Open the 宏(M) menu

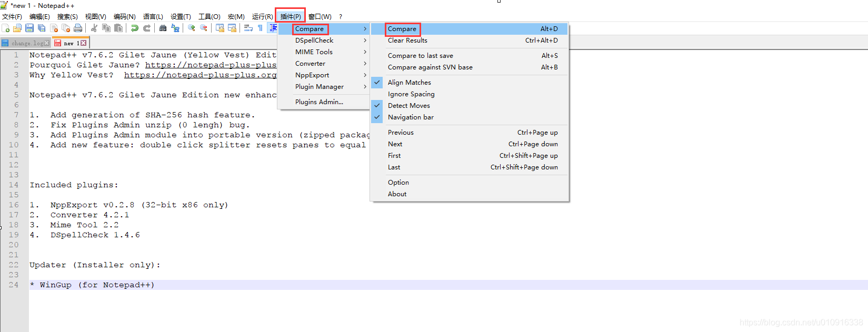coord(236,17)
